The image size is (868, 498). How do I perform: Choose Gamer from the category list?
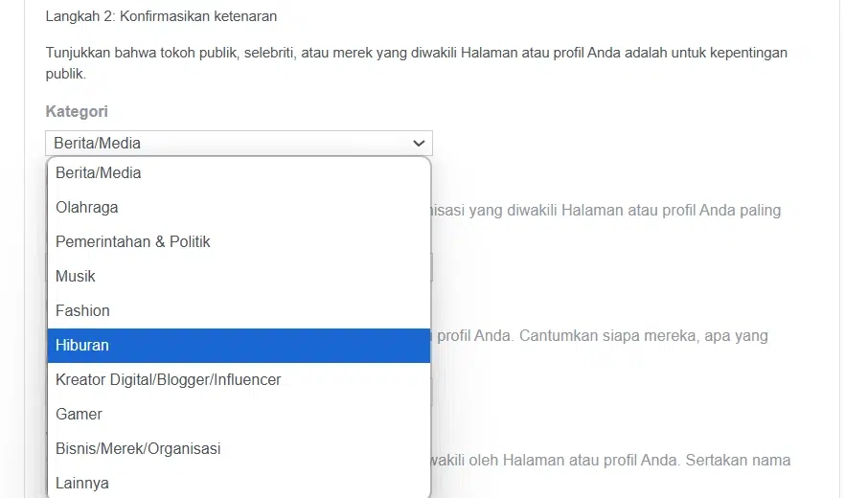click(239, 414)
